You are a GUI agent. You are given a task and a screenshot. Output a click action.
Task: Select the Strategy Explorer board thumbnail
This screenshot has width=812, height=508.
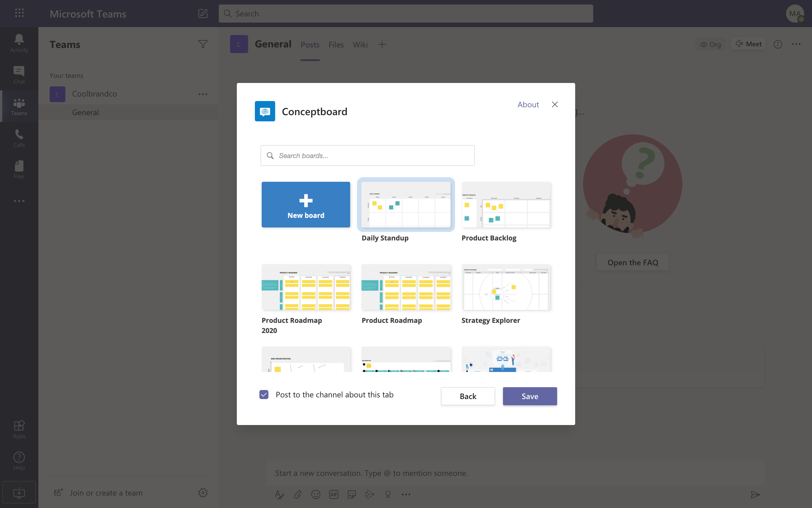[506, 287]
